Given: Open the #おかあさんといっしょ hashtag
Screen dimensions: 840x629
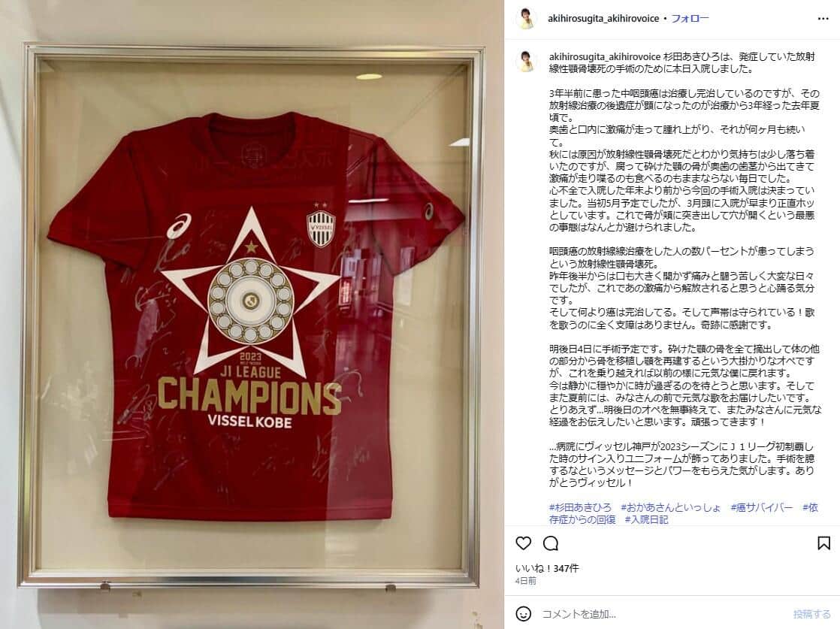Looking at the screenshot, I should [x=671, y=507].
